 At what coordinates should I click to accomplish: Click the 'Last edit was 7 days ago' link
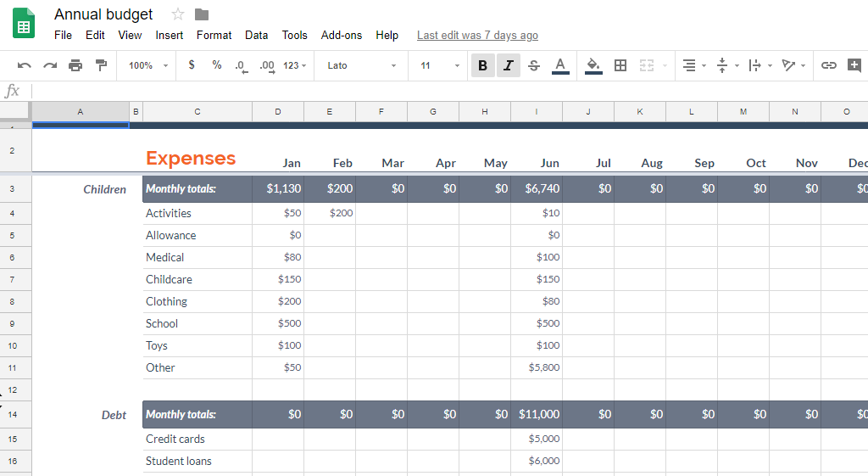coord(477,35)
